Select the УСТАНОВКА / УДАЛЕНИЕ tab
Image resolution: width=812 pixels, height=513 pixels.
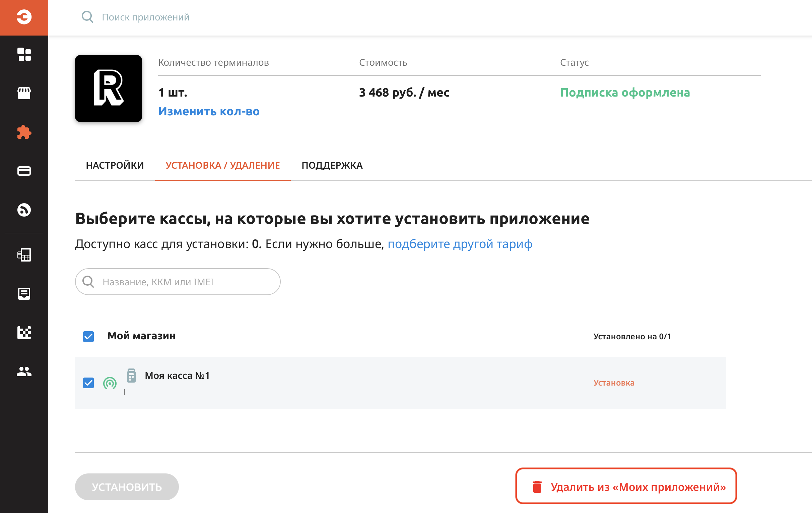tap(222, 165)
